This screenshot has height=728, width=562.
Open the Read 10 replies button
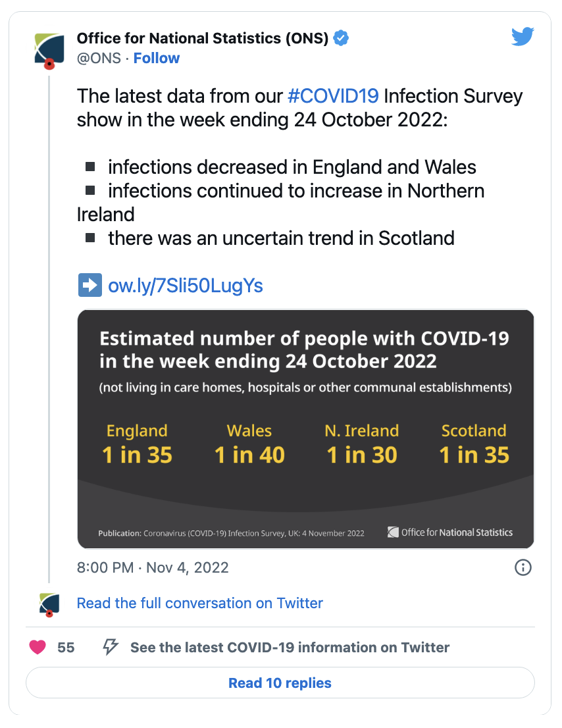point(280,683)
